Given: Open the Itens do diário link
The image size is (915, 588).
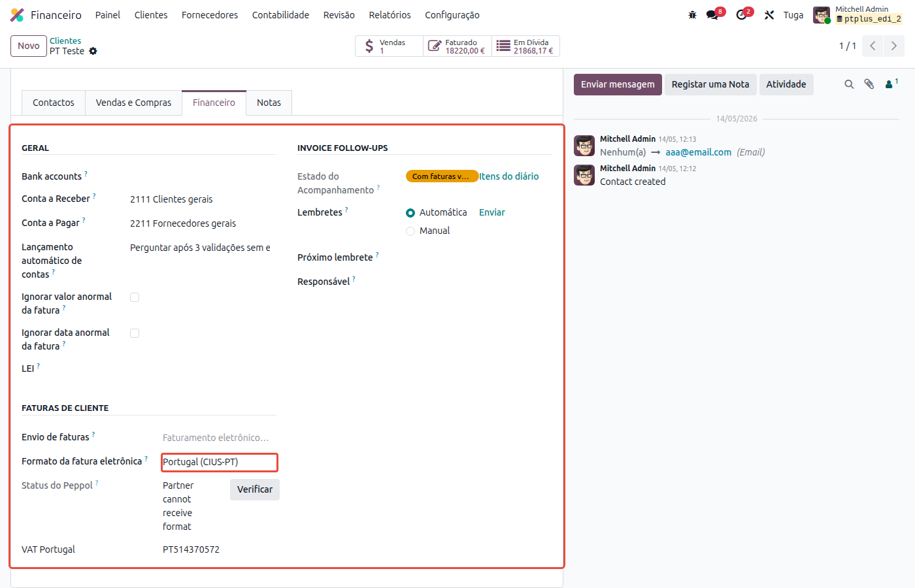Looking at the screenshot, I should 509,176.
